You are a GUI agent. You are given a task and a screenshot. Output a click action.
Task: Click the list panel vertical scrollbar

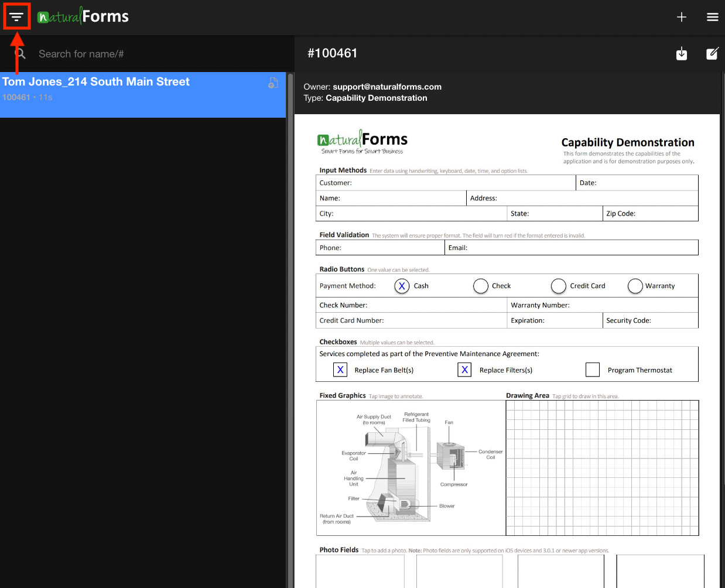(x=289, y=330)
